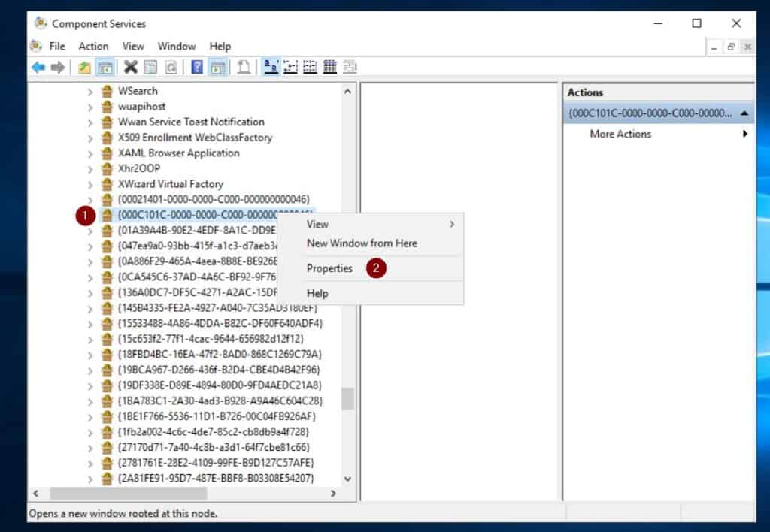Image resolution: width=770 pixels, height=532 pixels.
Task: Click the XAML Browser Application package icon
Action: click(107, 153)
